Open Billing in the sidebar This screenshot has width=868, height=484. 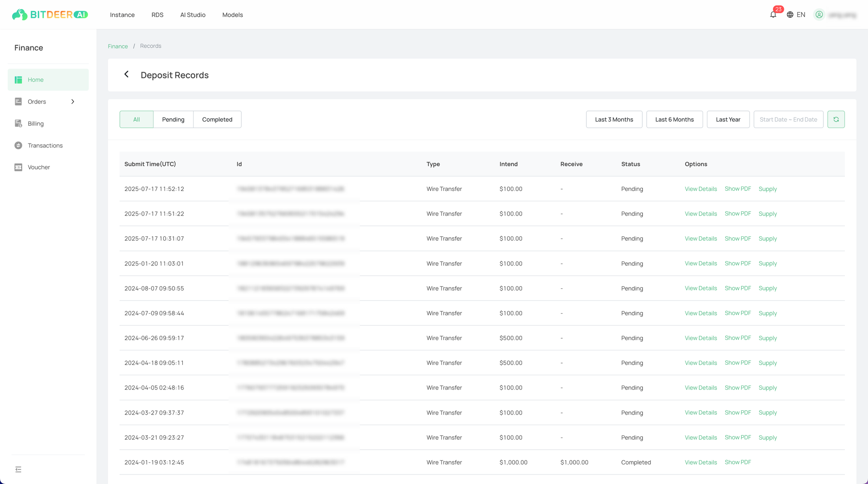(x=36, y=124)
